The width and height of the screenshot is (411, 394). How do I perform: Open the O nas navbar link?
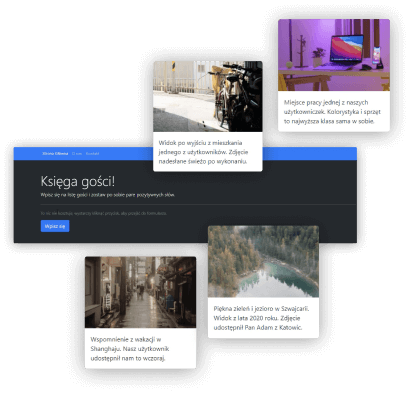77,154
